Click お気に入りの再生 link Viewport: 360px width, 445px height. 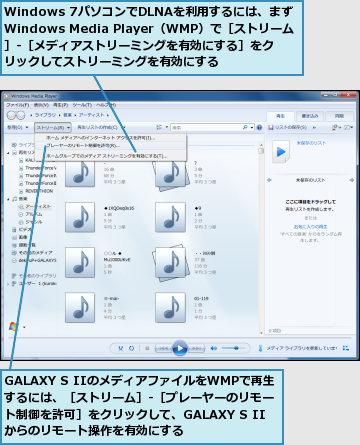click(x=310, y=227)
